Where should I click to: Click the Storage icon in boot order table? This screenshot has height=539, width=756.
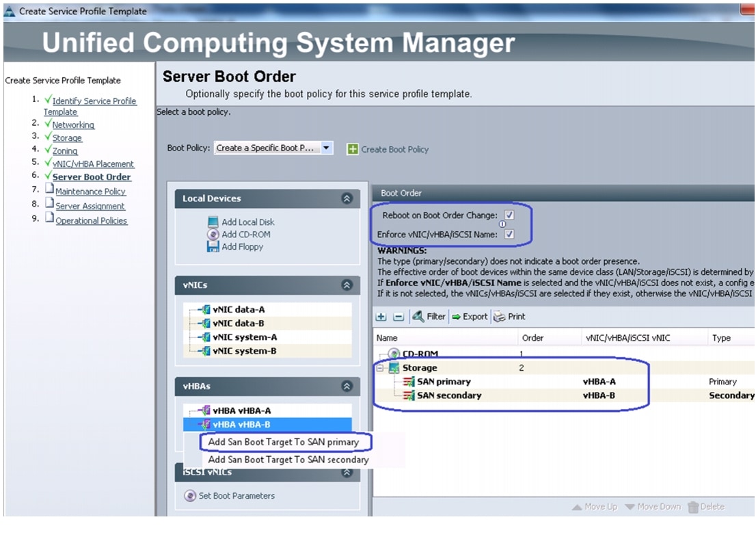[x=394, y=368]
